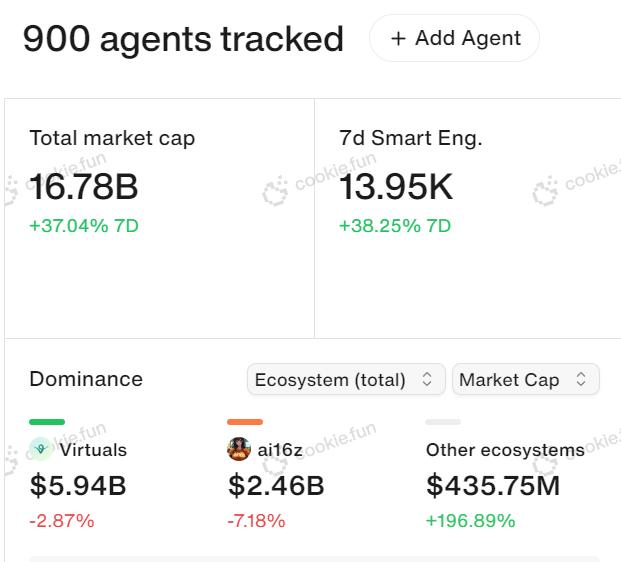Select the Virtuals ecosystem label
The width and height of the screenshot is (621, 562).
93,450
